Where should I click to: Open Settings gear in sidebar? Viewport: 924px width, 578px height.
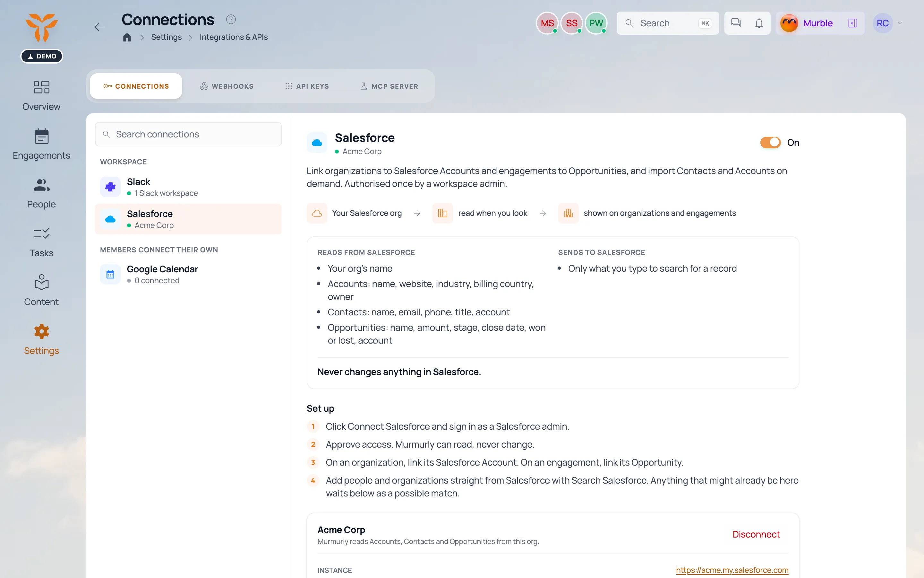tap(41, 340)
